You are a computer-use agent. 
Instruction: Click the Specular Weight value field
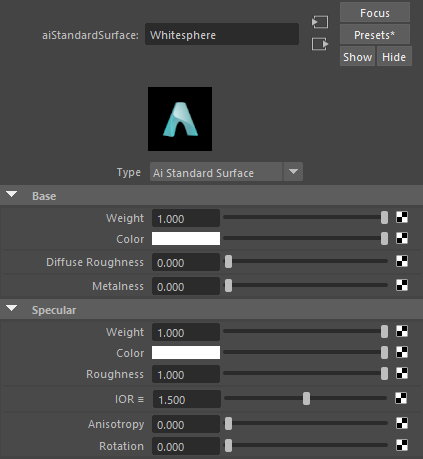click(x=186, y=332)
